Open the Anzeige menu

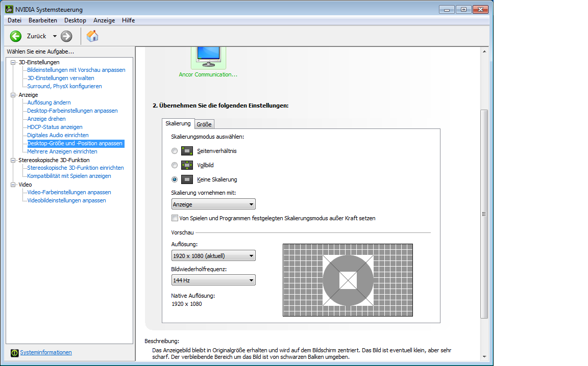[x=104, y=20]
